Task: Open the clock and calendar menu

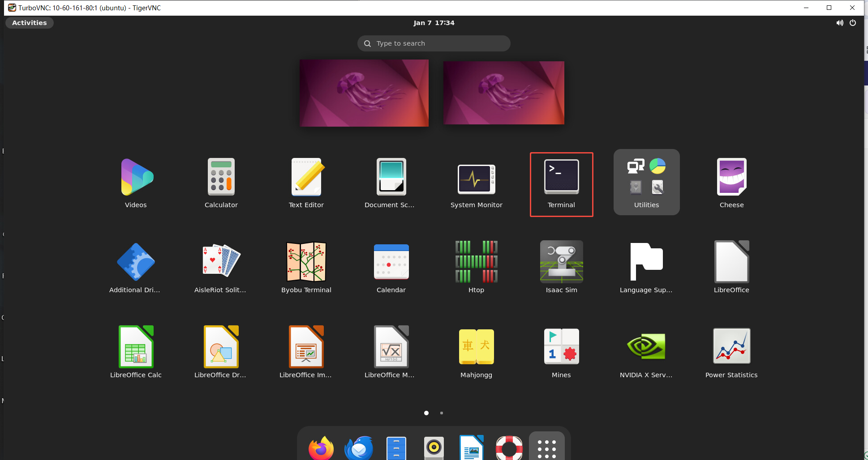Action: (x=434, y=23)
